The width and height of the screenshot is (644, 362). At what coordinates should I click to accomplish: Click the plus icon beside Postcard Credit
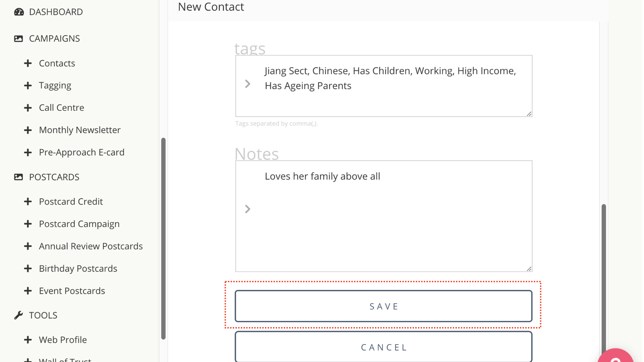click(28, 201)
